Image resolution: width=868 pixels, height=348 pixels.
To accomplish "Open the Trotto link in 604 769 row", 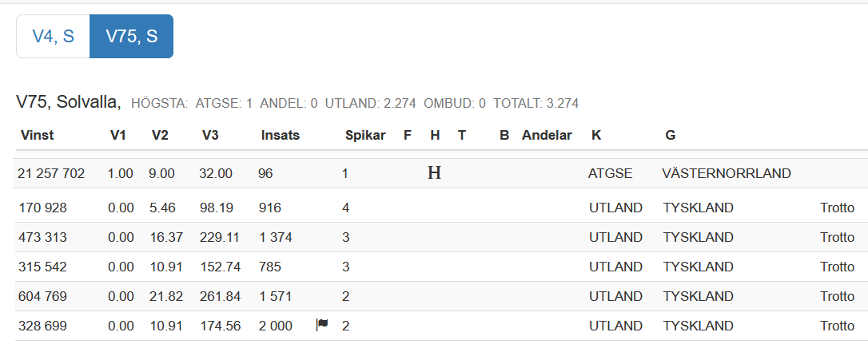I will pyautogui.click(x=837, y=297).
